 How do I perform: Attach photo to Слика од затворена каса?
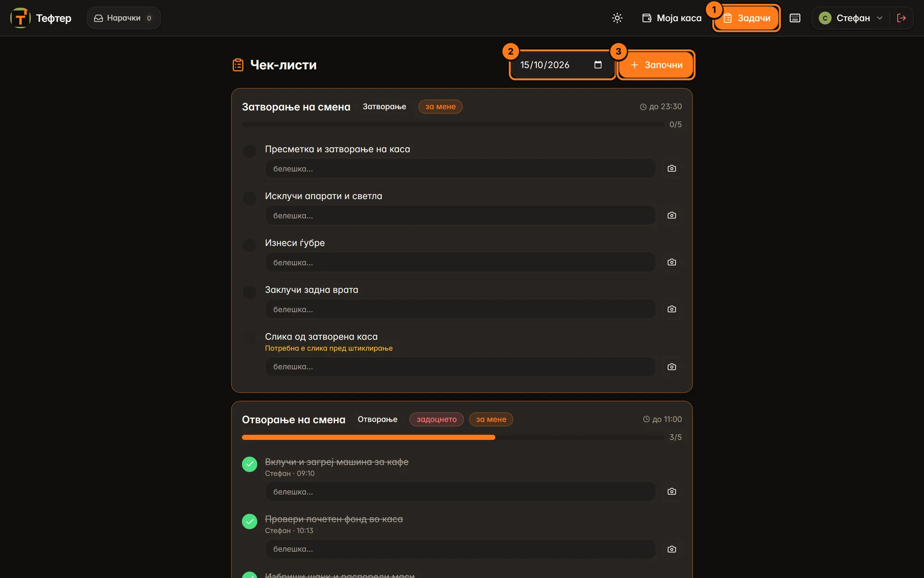pos(672,367)
